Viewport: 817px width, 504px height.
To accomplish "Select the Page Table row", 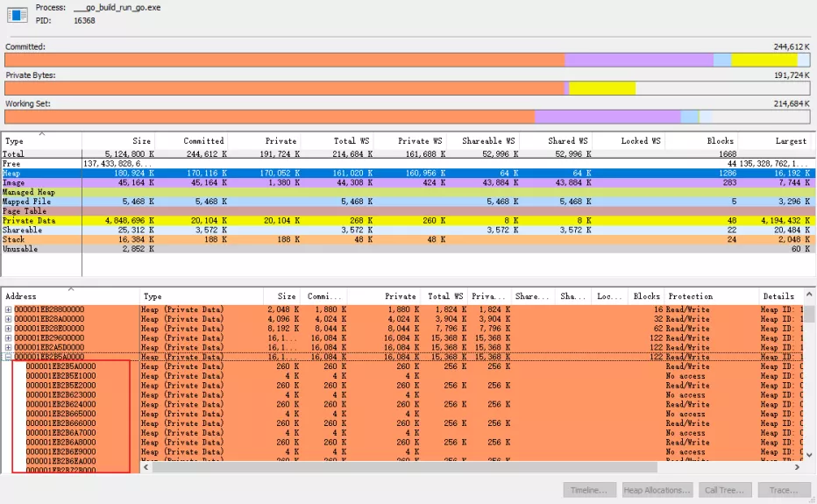I will point(408,210).
